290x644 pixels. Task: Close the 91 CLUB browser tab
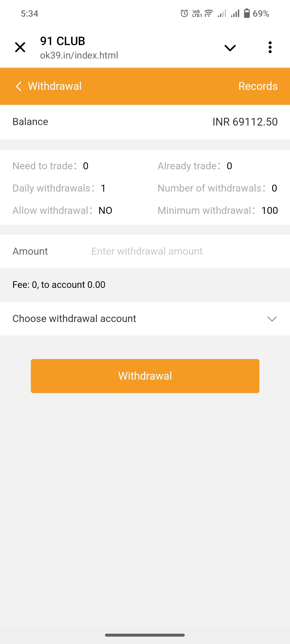click(x=20, y=47)
